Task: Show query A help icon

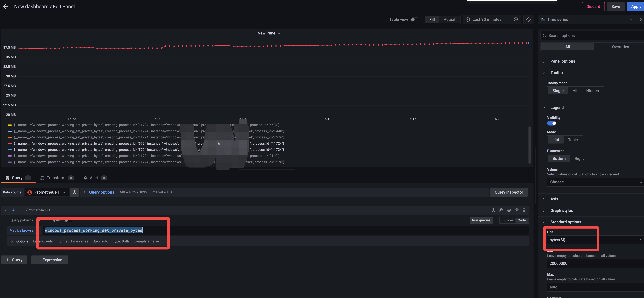Action: (493, 210)
